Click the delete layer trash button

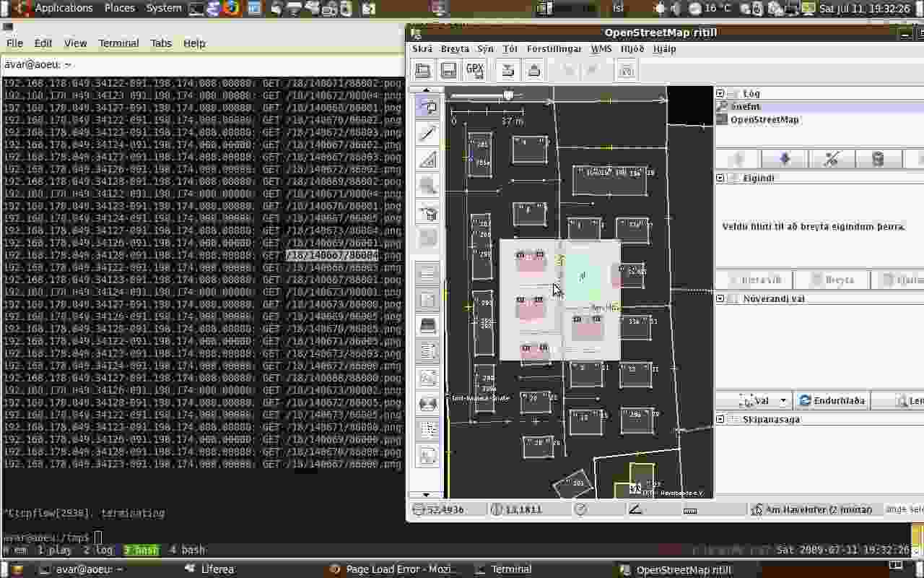click(x=878, y=159)
